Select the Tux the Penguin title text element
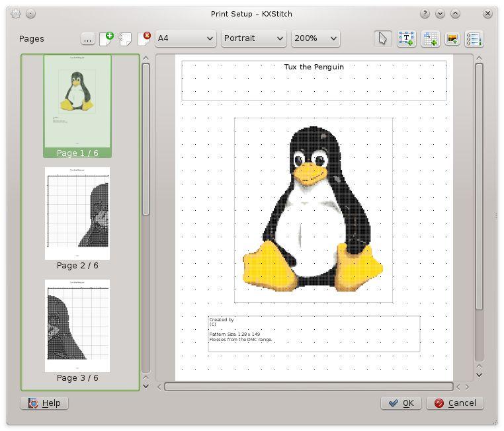The image size is (504, 431). [x=314, y=81]
